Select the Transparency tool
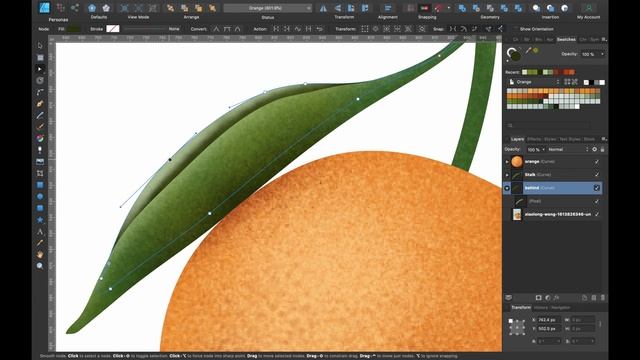This screenshot has height=360, width=640. point(40,150)
